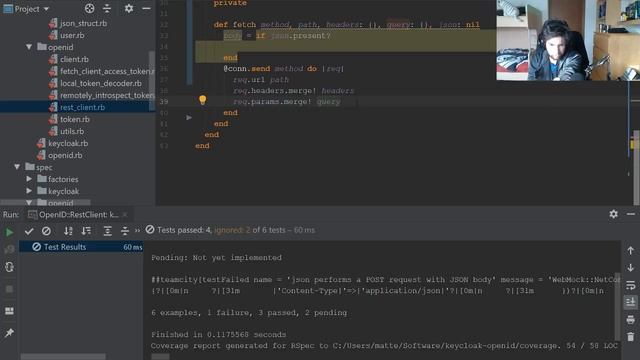Toggle auto-test icon in Run sidebar
This screenshot has height=360, width=640.
click(9, 267)
